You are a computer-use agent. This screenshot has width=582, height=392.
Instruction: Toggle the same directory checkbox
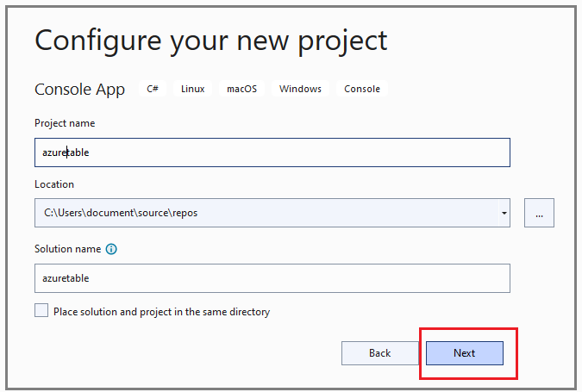click(x=41, y=311)
